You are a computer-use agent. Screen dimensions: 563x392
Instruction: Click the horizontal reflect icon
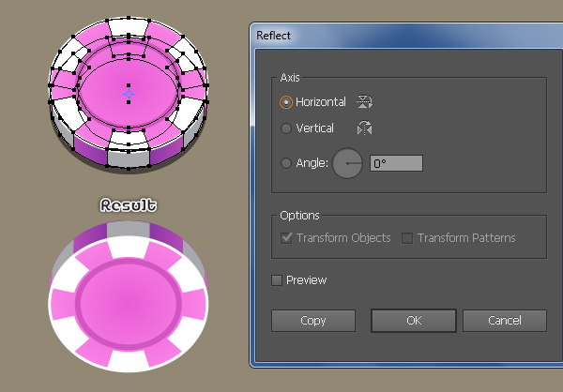click(364, 102)
